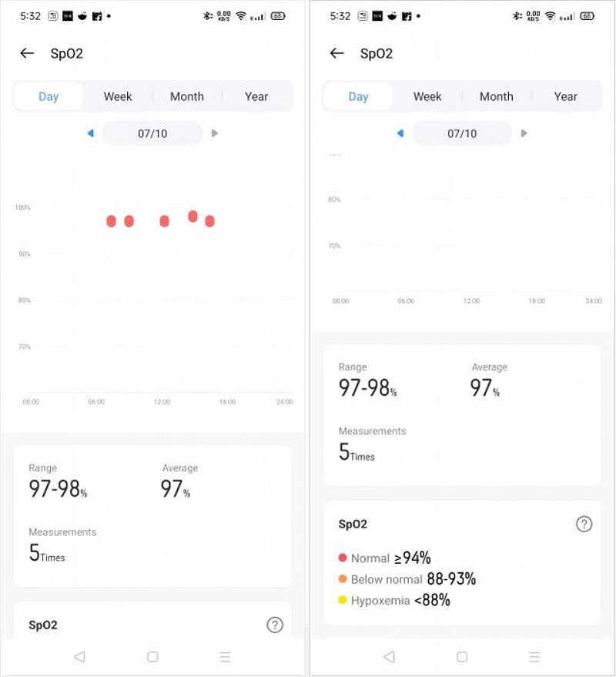Open SpO2 help via the question mark icon
This screenshot has height=677, width=616.
(x=275, y=625)
